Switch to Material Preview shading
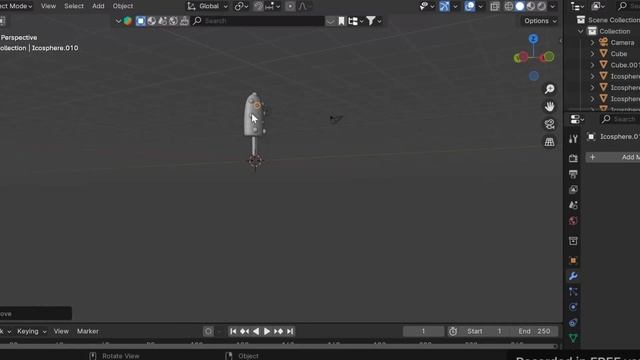Viewport: 640px width, 360px height. coord(531,6)
